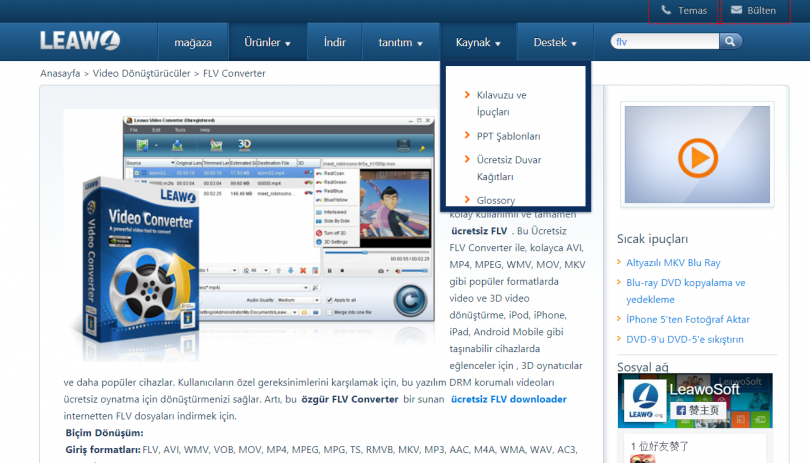Open Blu-ray DVD kopyalama ve yedekleme tip
The height and width of the screenshot is (463, 810).
686,291
